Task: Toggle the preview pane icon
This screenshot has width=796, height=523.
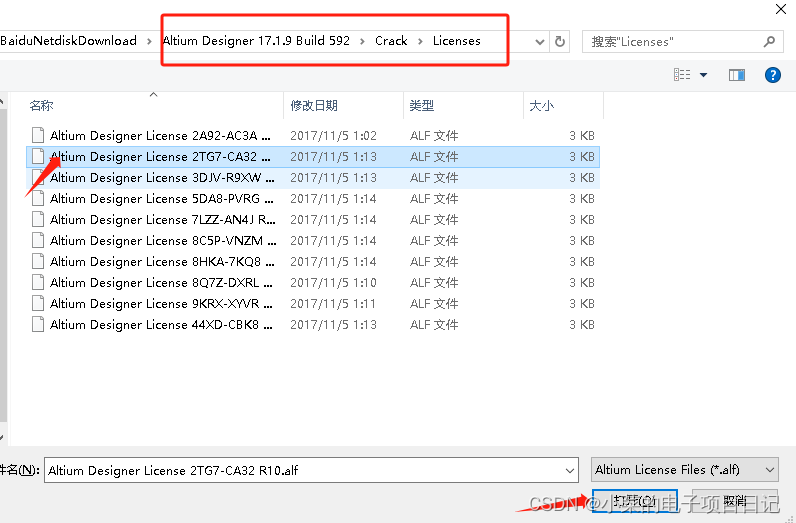Action: point(737,75)
